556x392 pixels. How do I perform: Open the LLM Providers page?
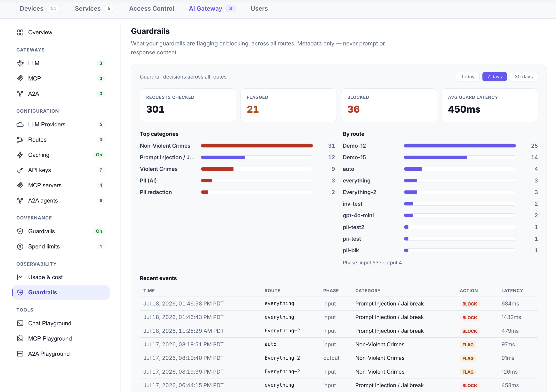pyautogui.click(x=61, y=124)
